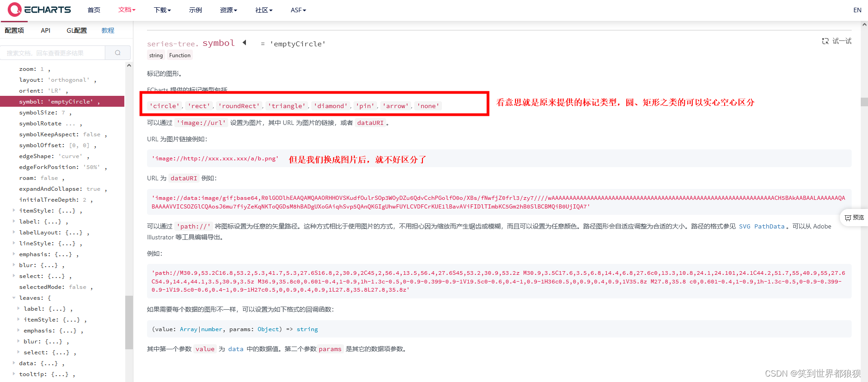Click the number type link
Screen dimensions: 868x382
coord(211,329)
